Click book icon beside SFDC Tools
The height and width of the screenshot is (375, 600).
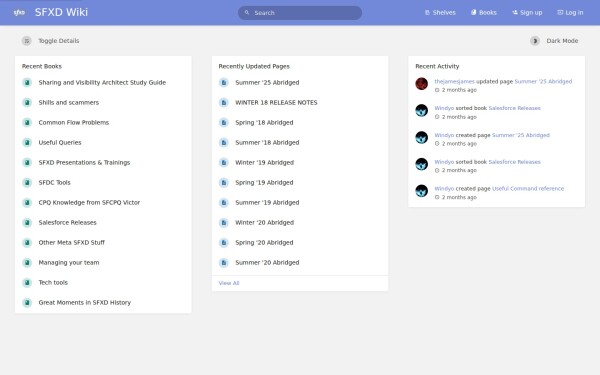[27, 183]
